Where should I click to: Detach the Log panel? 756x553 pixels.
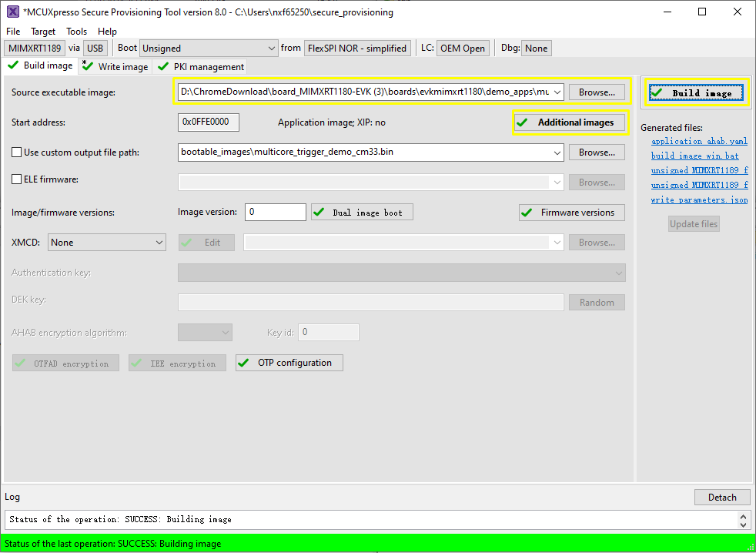pyautogui.click(x=721, y=498)
